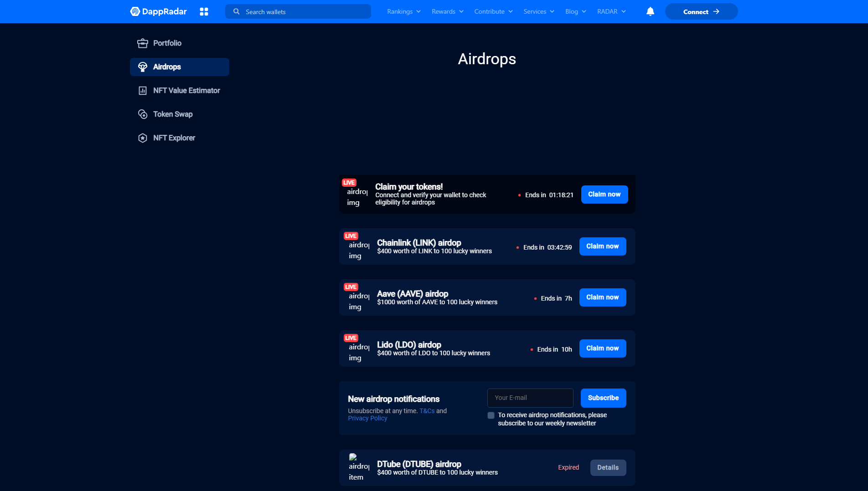Select Airdrops in the sidebar
The width and height of the screenshot is (868, 491).
click(x=180, y=67)
